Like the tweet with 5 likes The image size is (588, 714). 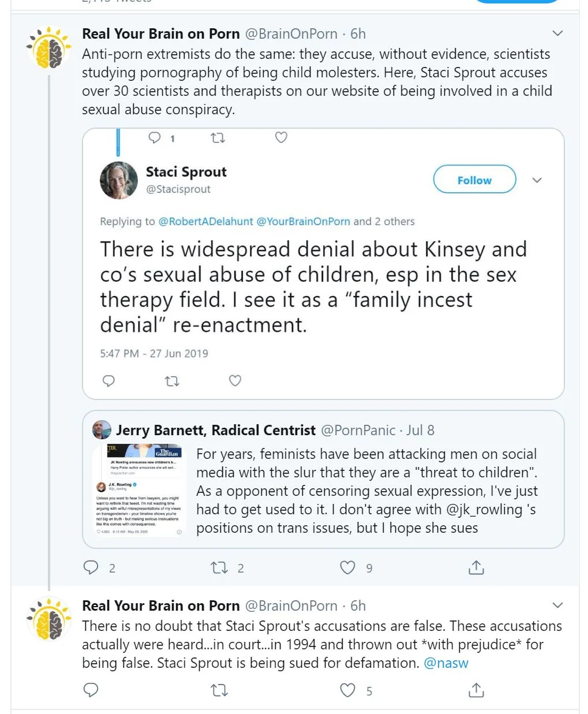(347, 690)
